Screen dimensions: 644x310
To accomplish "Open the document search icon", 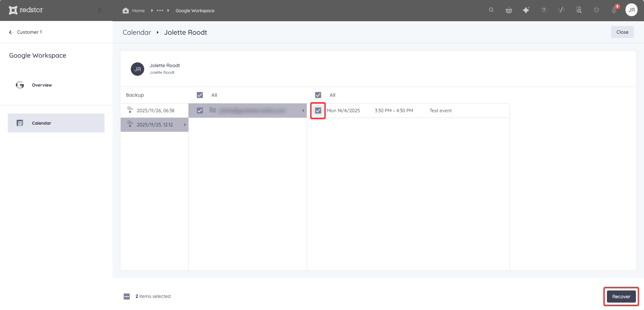I will point(579,10).
